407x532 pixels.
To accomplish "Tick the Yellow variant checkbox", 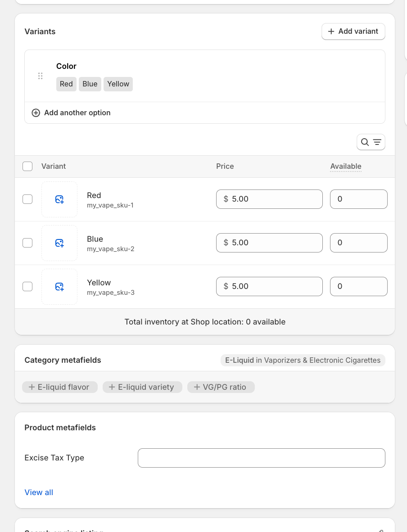I will [27, 287].
